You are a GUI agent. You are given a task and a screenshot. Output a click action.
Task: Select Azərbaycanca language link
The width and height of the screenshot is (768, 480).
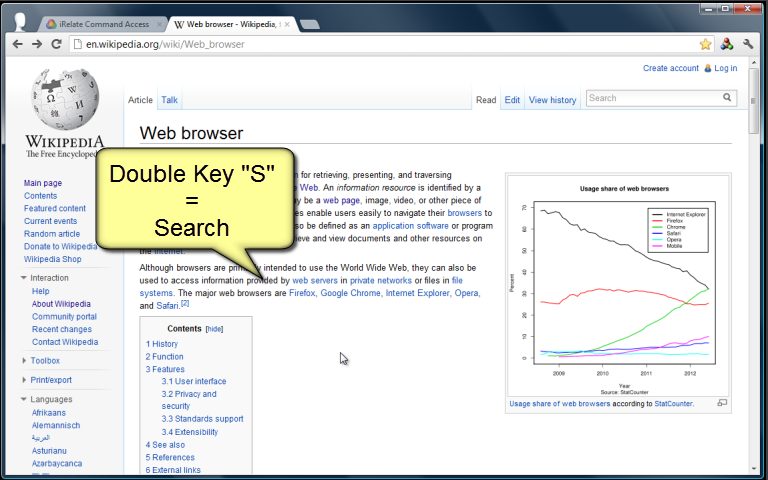point(57,463)
